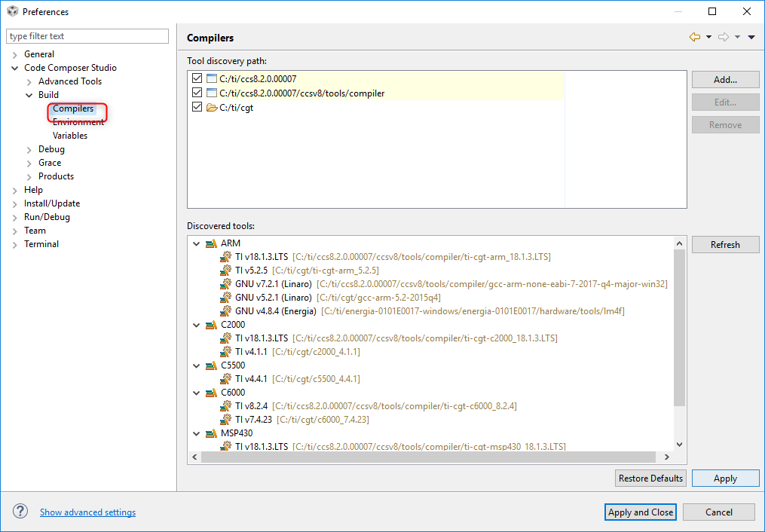Click icon of GNU v4.8.4 (Energia)
The image size is (765, 532).
[225, 311]
